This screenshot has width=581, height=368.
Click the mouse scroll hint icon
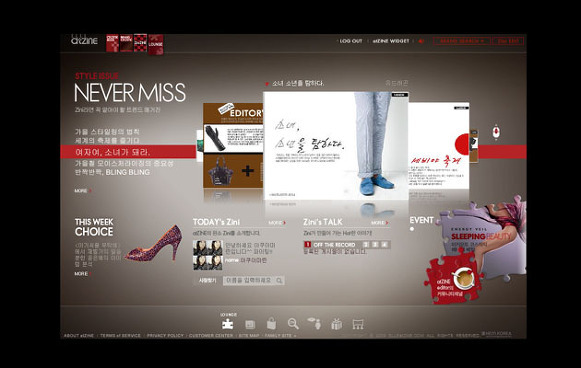coord(496,132)
